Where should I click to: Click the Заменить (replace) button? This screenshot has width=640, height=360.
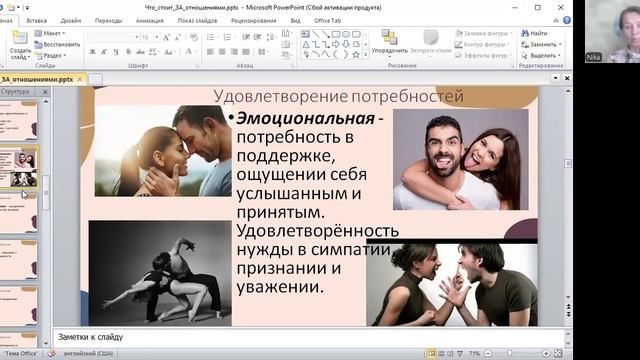541,44
